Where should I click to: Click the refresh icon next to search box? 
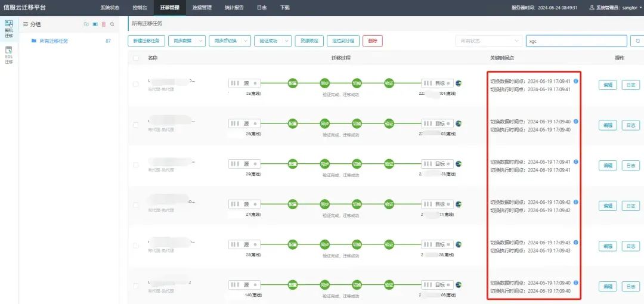pyautogui.click(x=637, y=41)
